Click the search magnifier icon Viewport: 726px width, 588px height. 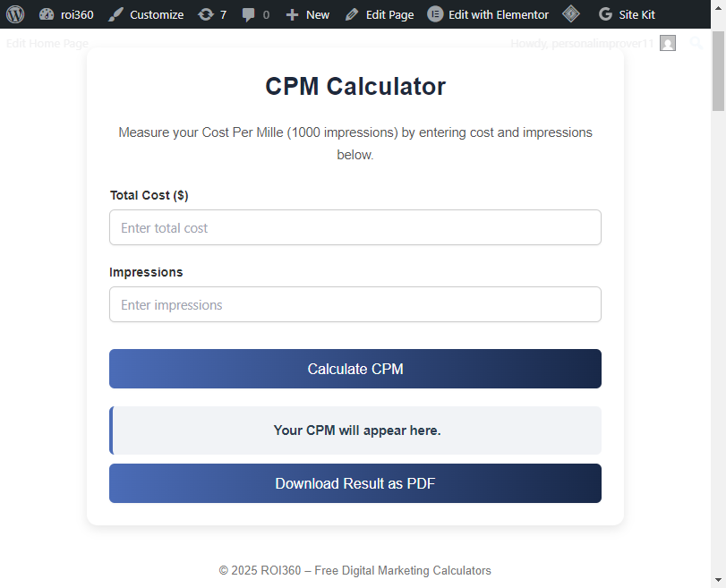coord(696,43)
